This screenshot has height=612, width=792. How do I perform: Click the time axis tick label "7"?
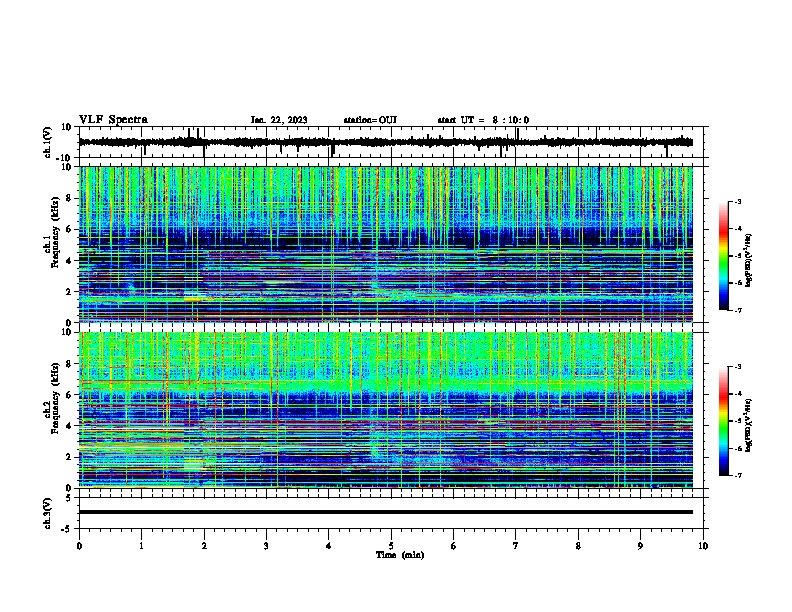point(516,546)
